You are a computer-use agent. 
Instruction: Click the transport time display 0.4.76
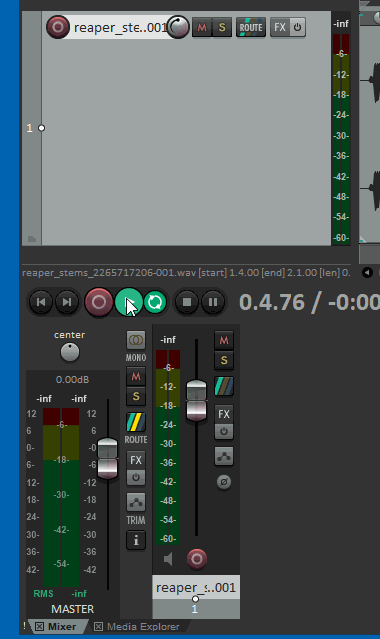point(272,302)
